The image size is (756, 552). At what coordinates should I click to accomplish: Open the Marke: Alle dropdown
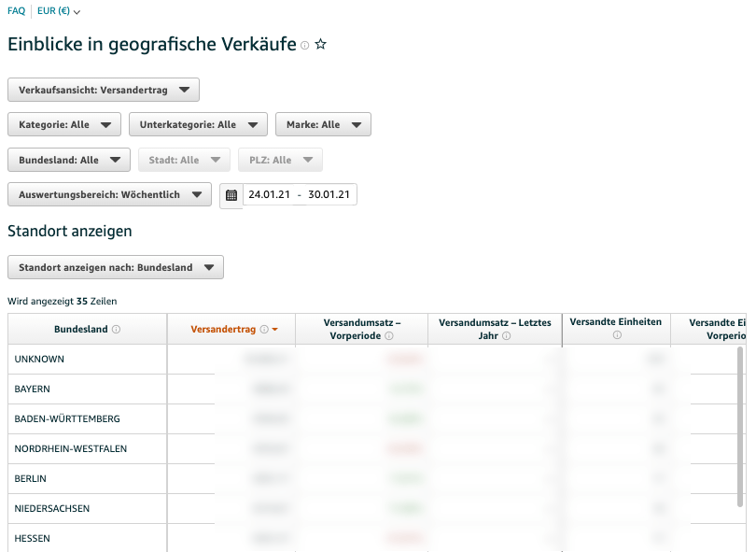point(322,123)
